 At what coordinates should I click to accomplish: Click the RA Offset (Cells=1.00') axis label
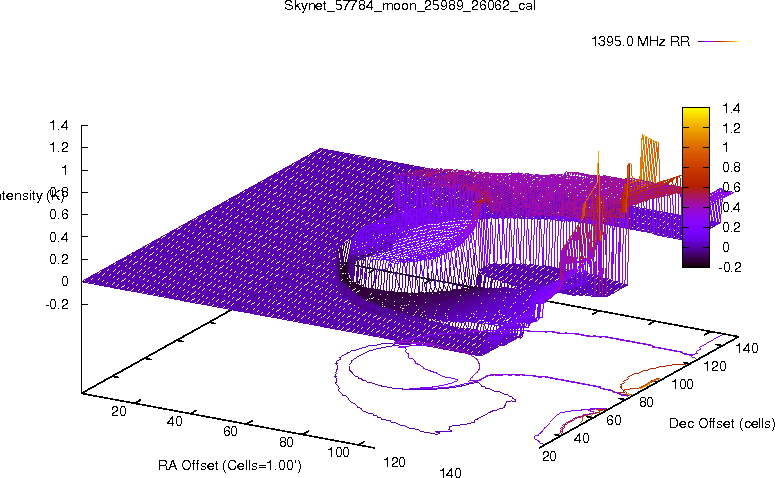[x=230, y=466]
